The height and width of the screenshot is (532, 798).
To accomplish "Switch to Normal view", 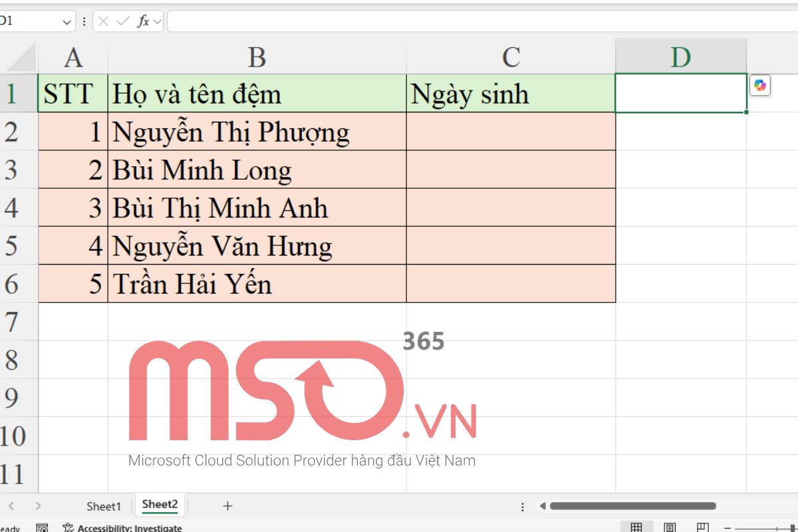I will pyautogui.click(x=636, y=527).
